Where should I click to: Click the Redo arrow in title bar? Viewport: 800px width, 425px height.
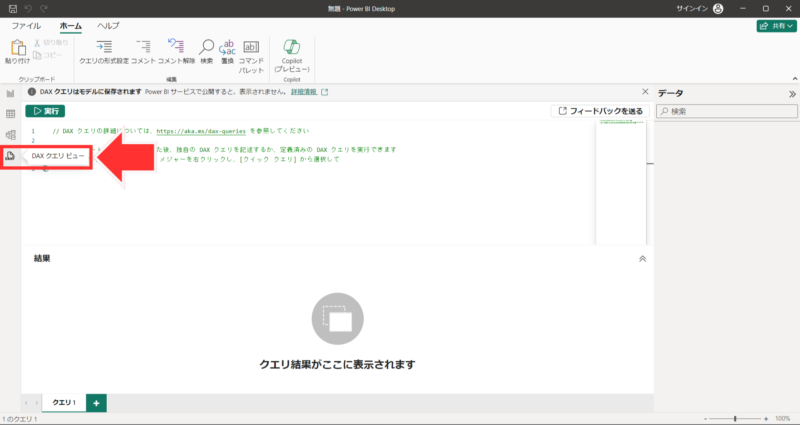tap(44, 9)
